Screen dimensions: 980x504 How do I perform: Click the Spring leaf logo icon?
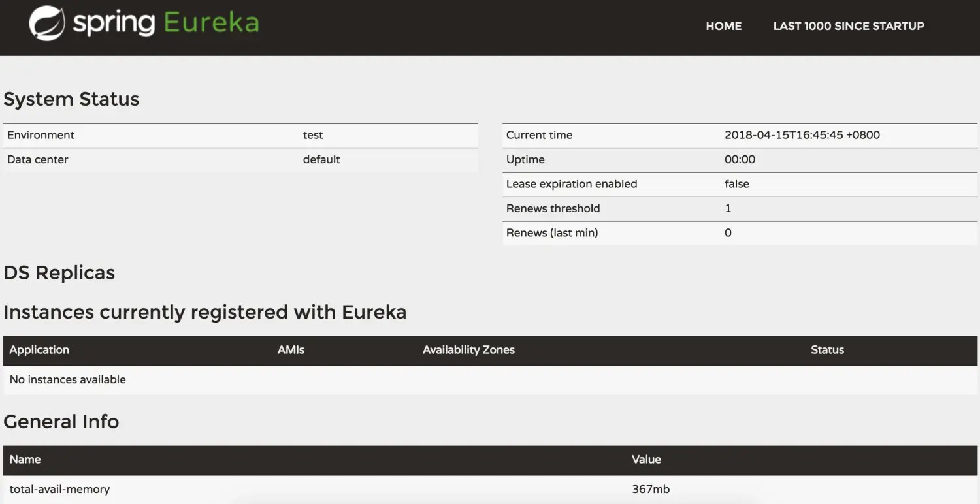pos(48,24)
